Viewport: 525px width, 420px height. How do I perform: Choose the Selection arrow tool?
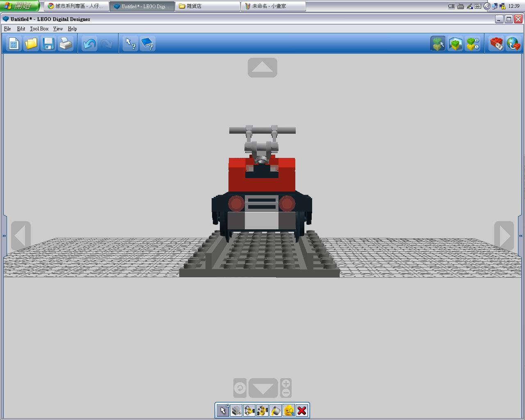[223, 411]
